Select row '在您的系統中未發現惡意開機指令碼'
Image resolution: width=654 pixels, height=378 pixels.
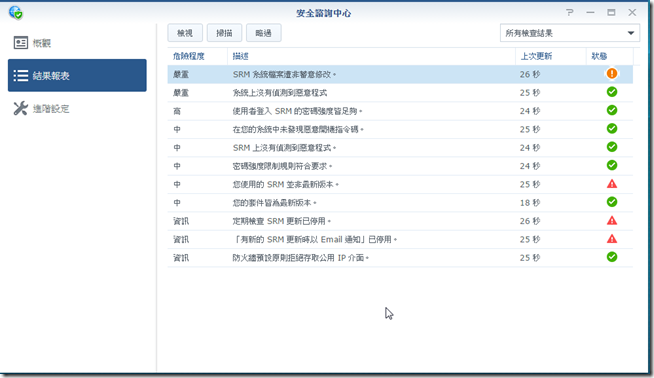click(x=400, y=129)
